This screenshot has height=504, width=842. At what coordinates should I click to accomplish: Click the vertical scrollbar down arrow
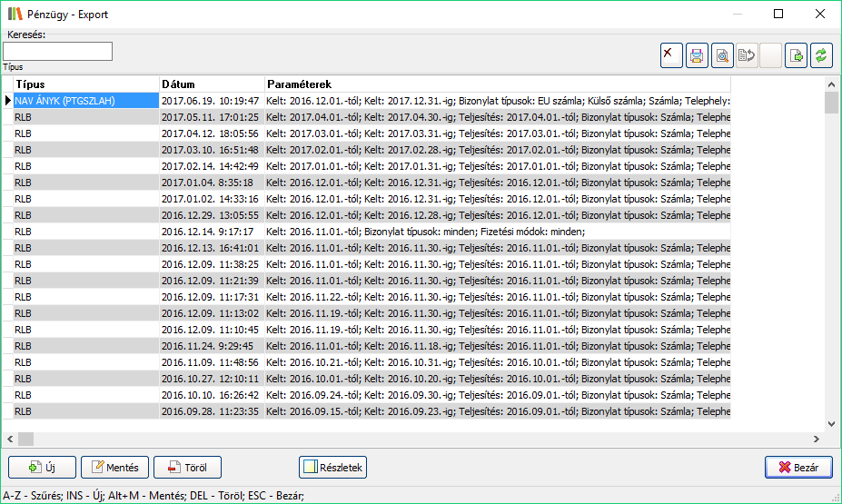point(831,424)
